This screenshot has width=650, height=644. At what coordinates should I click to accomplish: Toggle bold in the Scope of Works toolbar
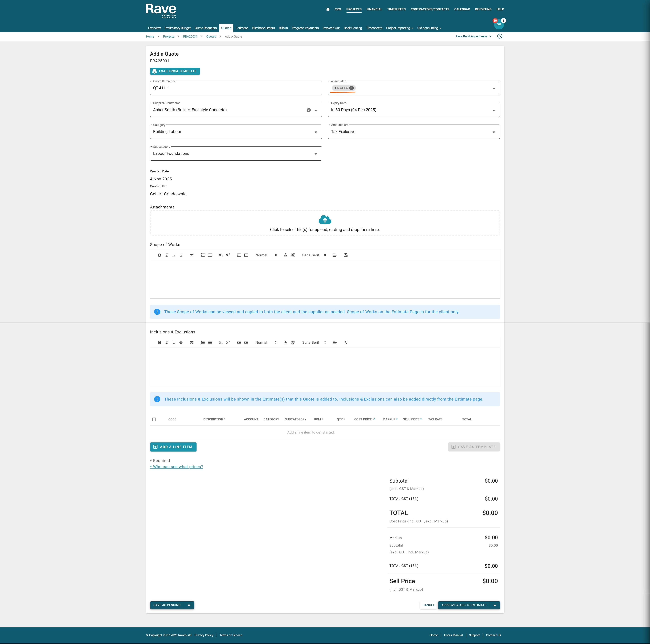pyautogui.click(x=159, y=255)
